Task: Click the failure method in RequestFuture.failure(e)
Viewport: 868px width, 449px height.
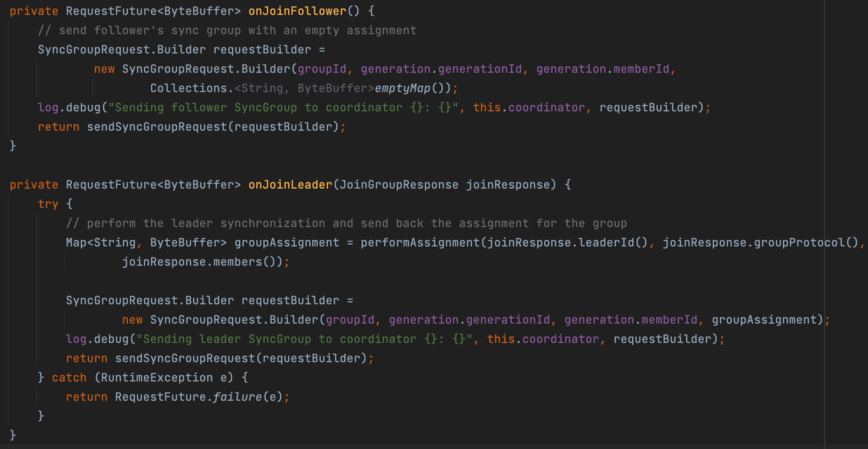Action: pyautogui.click(x=237, y=397)
